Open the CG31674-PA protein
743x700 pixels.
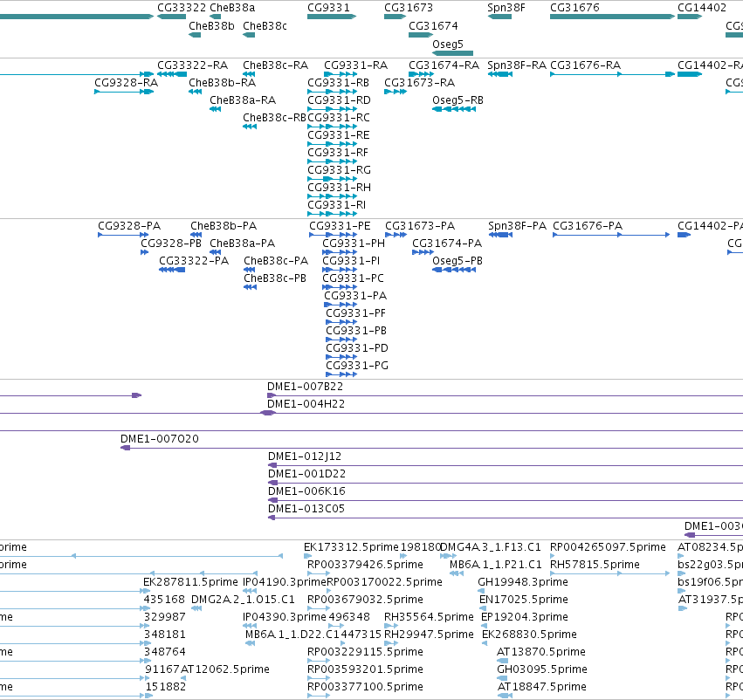pos(423,252)
